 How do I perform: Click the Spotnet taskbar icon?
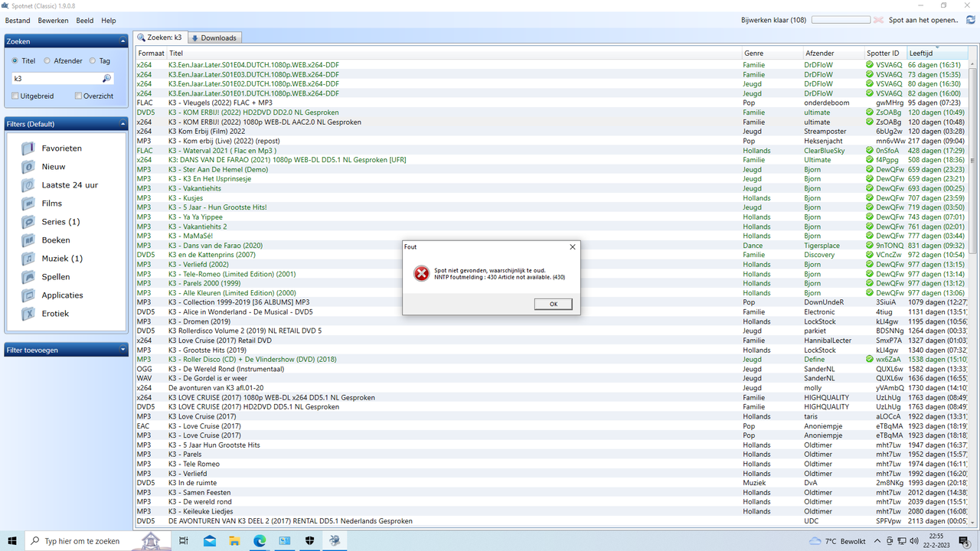(335, 541)
